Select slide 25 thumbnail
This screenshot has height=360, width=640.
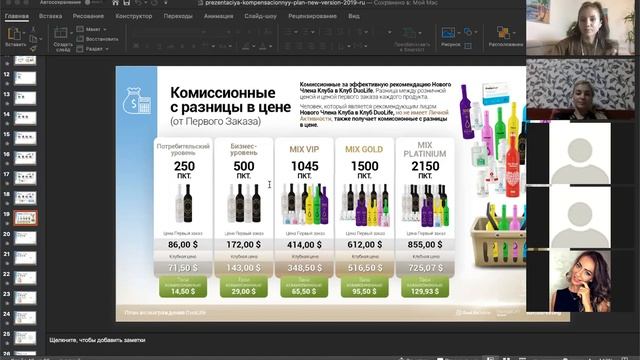(x=25, y=338)
